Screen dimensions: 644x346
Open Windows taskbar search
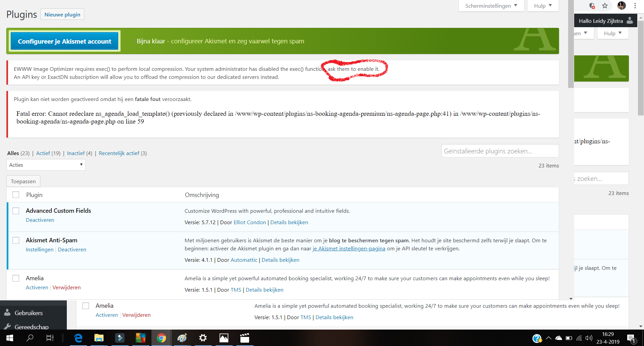click(x=30, y=338)
